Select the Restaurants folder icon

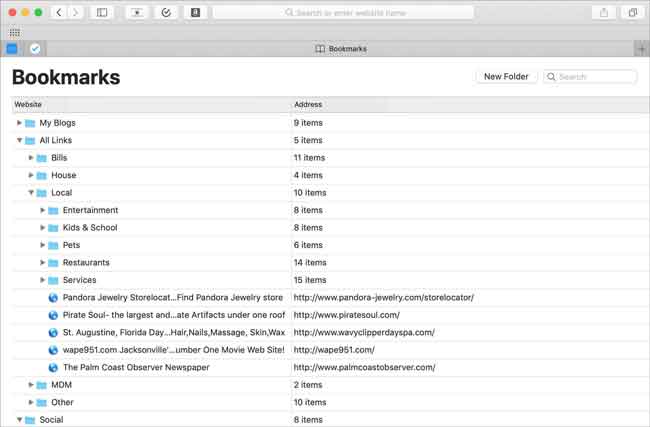53,263
